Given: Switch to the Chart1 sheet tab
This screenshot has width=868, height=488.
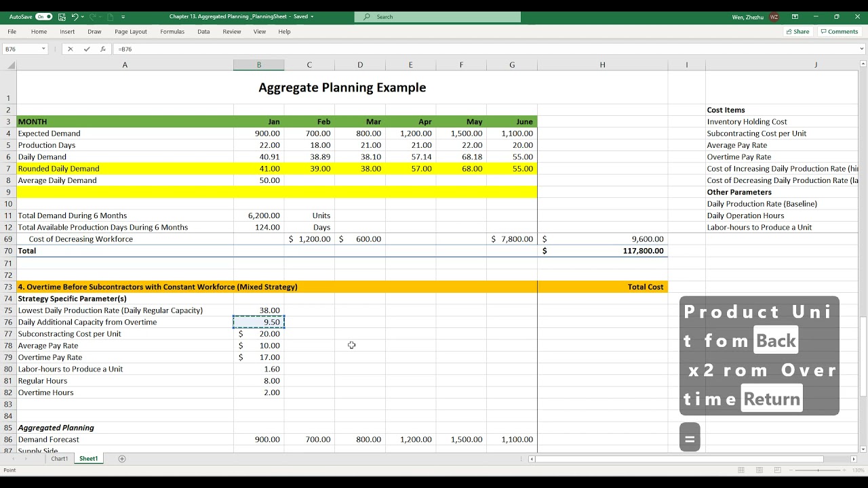Looking at the screenshot, I should click(60, 459).
